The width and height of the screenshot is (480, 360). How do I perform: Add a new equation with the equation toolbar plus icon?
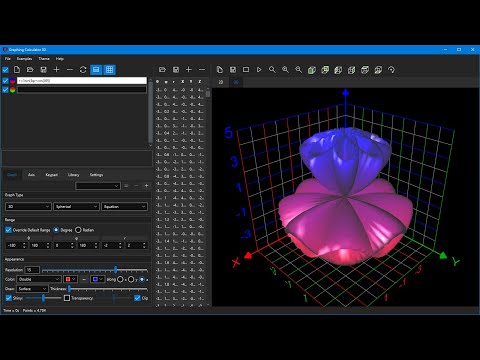tap(57, 70)
